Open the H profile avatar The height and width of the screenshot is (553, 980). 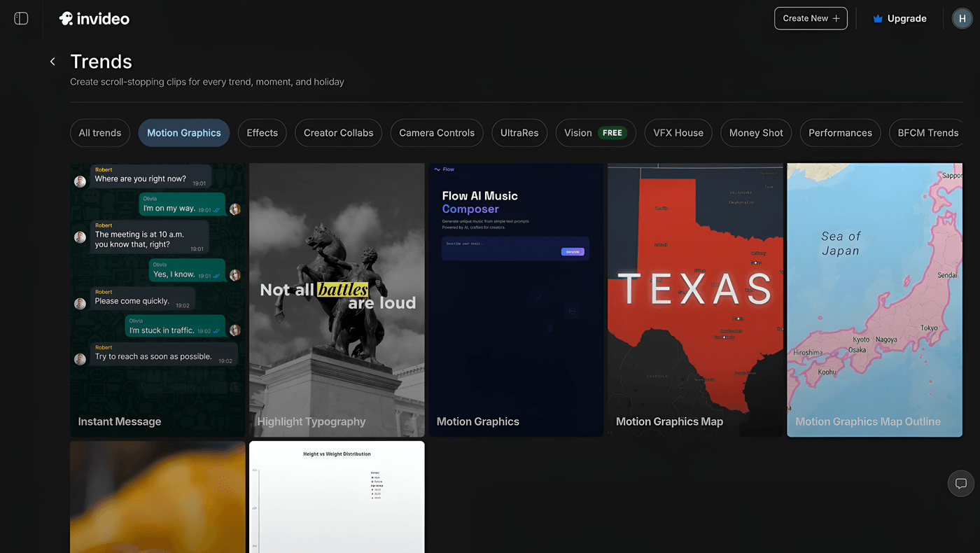962,18
